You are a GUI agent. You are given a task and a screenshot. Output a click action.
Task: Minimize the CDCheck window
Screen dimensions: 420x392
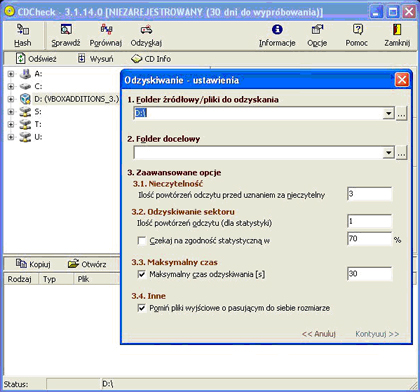point(377,12)
